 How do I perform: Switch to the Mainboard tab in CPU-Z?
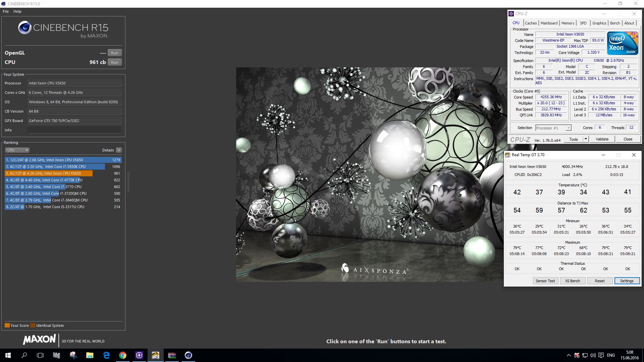click(549, 23)
